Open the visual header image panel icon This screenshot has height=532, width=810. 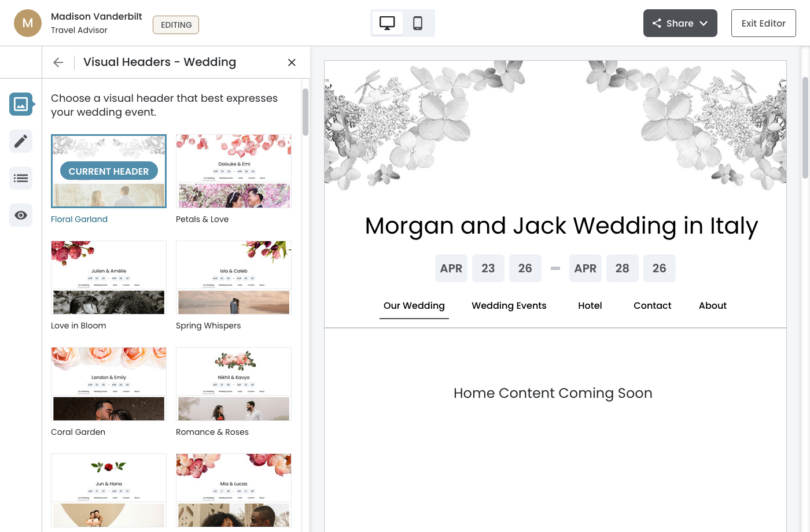click(21, 104)
